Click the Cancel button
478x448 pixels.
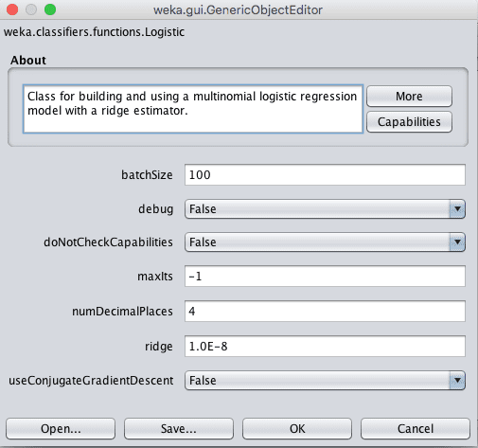coord(416,429)
